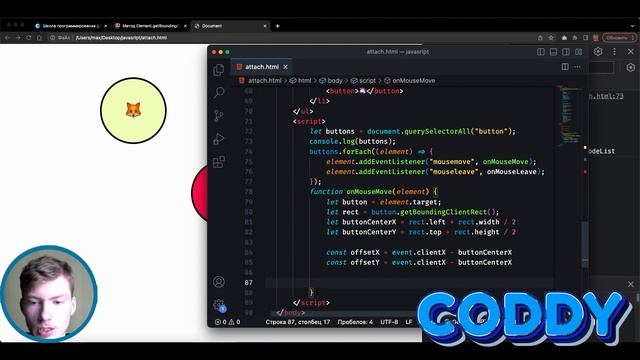Place the cursor on empty line 87

[x=408, y=282]
